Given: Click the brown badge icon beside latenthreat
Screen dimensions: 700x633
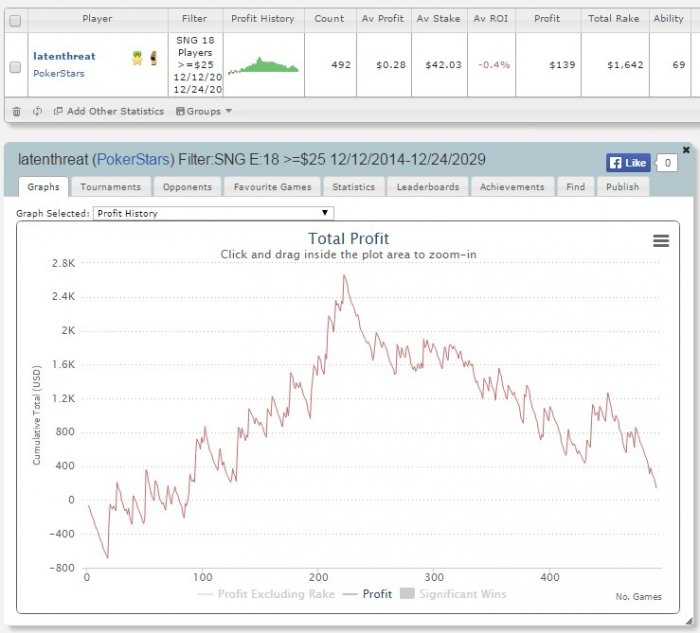Looking at the screenshot, I should pyautogui.click(x=154, y=58).
